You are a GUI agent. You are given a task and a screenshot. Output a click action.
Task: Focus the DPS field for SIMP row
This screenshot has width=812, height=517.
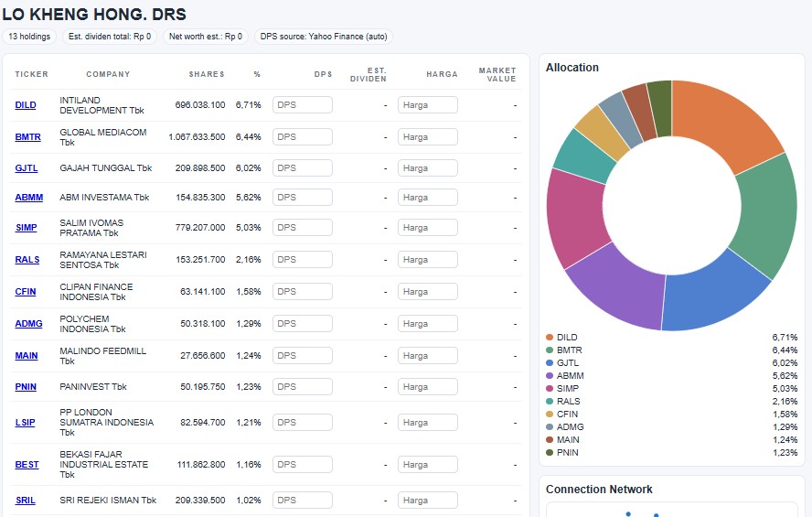(302, 228)
